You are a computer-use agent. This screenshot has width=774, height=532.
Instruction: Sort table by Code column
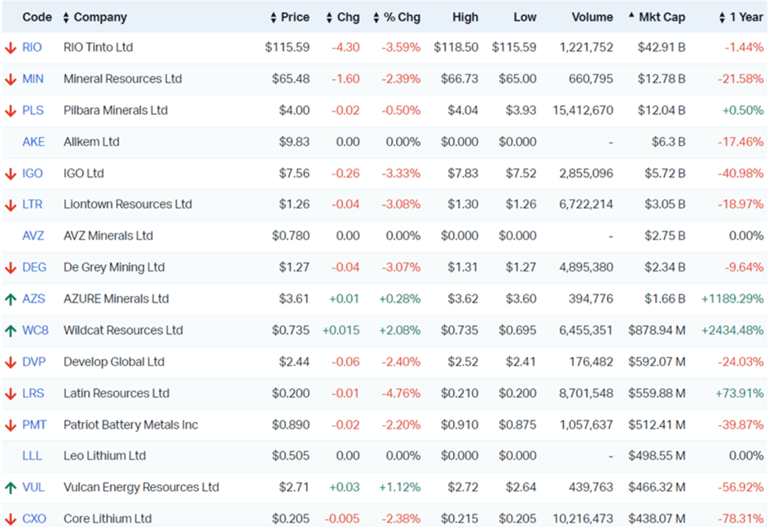pyautogui.click(x=37, y=17)
